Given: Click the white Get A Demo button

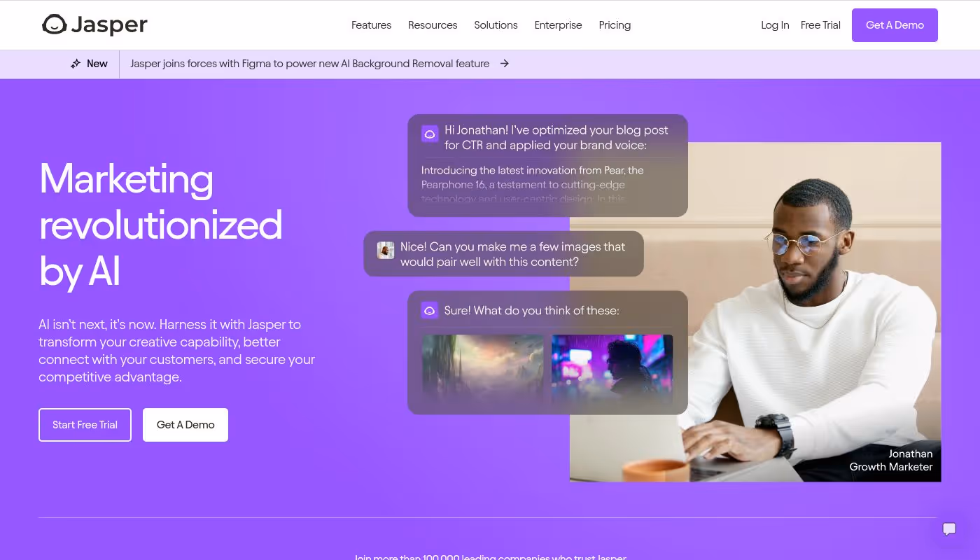Looking at the screenshot, I should [185, 425].
